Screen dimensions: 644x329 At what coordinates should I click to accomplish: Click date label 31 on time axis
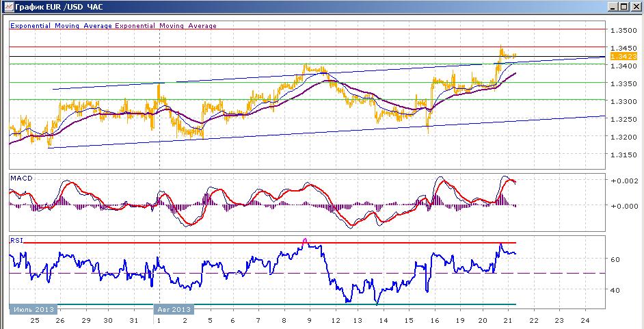(x=133, y=320)
